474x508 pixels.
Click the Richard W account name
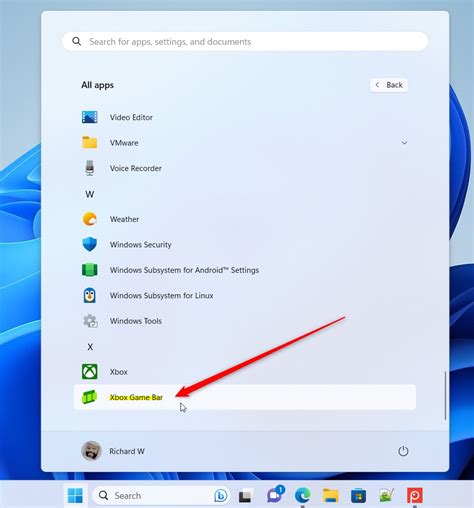click(127, 451)
